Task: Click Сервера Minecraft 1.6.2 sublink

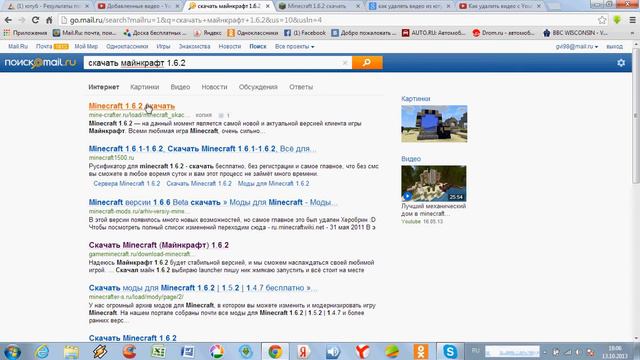Action: [127, 184]
